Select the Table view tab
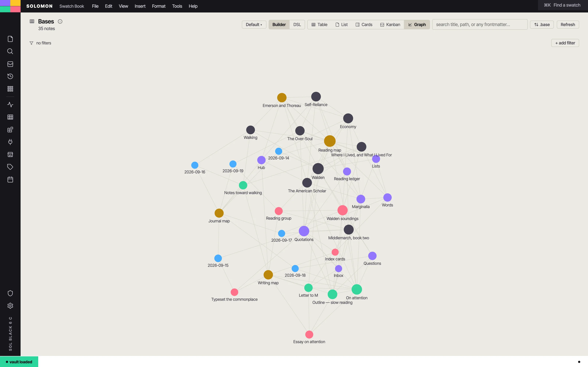The image size is (588, 367). 319,25
